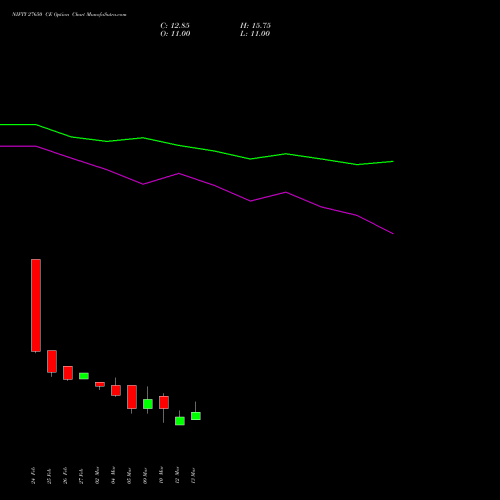The image size is (500, 500).
Task: Click the 25 Feb date axis label
Action: [49, 476]
